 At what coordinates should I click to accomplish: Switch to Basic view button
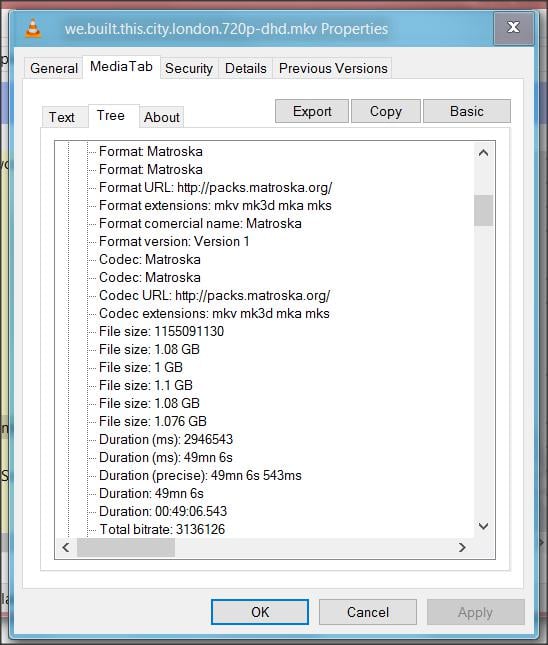coord(467,111)
